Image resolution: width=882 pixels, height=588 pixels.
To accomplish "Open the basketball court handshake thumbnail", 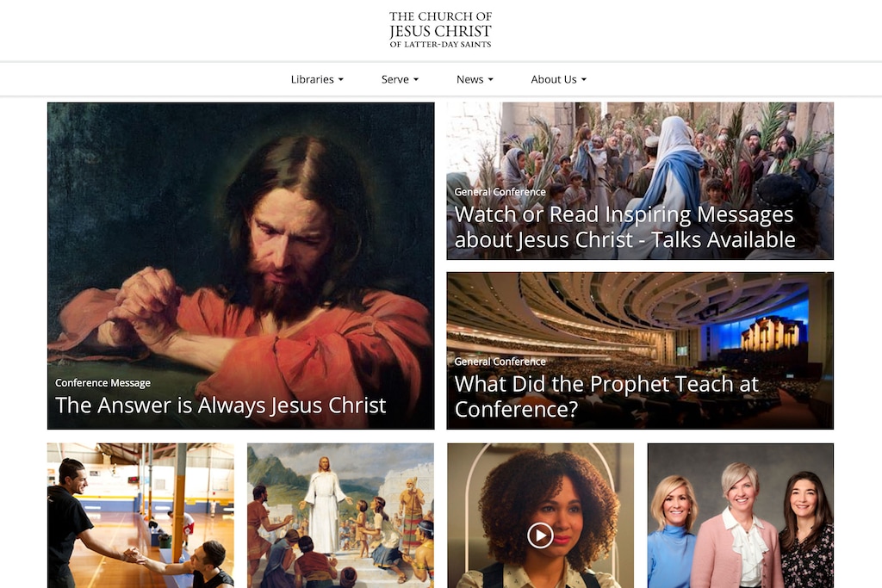I will click(140, 516).
